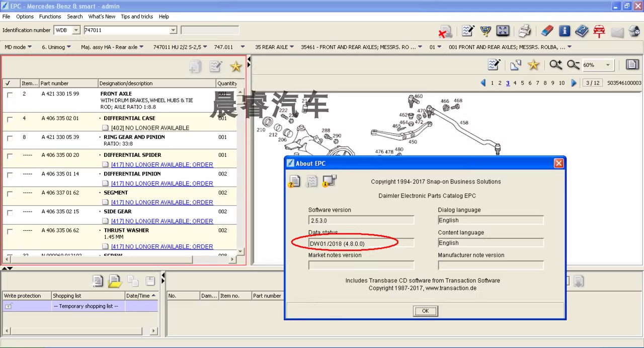
Task: Open the Tips and tricks menu
Action: click(x=137, y=17)
